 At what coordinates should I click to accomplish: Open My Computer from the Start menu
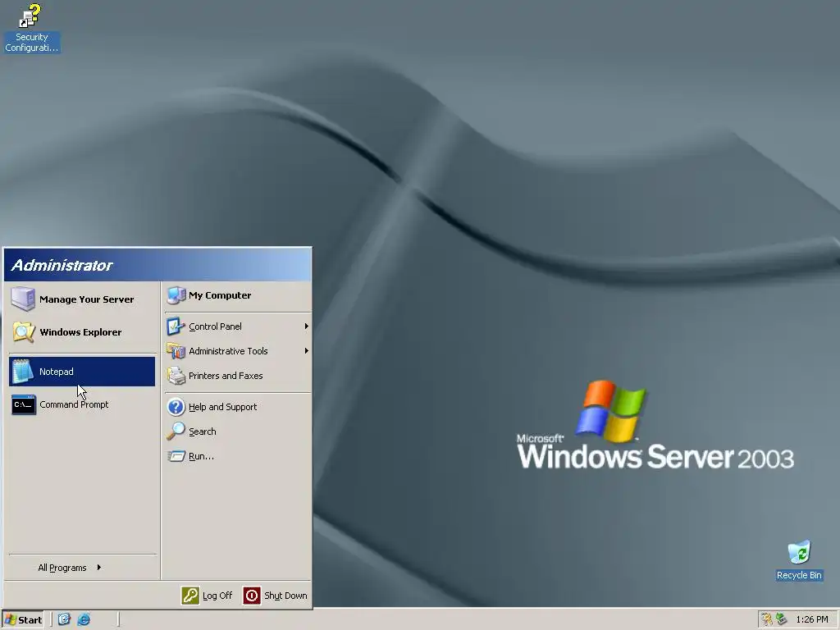237,295
